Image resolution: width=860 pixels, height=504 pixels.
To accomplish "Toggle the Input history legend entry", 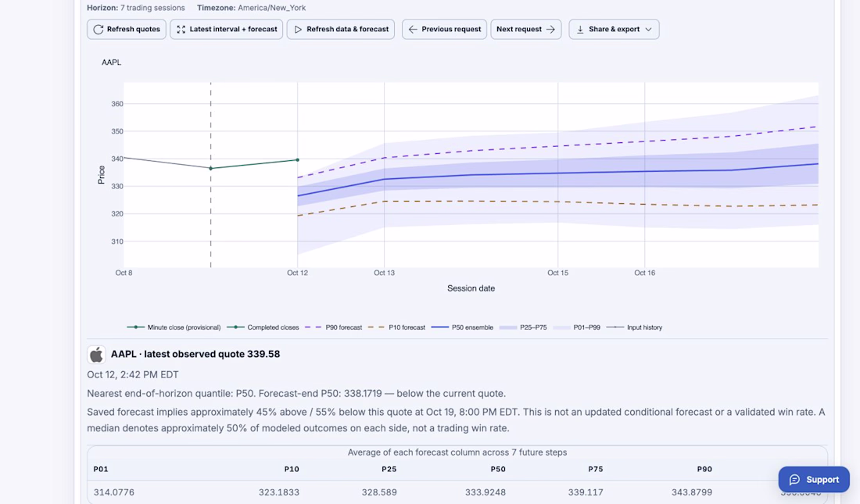I will coord(634,327).
